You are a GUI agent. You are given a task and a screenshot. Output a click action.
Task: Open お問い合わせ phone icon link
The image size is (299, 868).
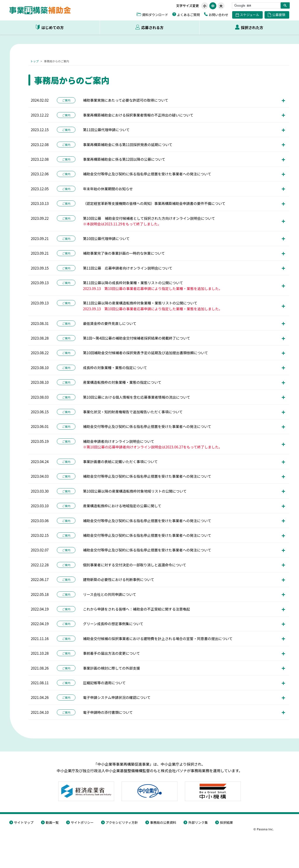point(216,14)
